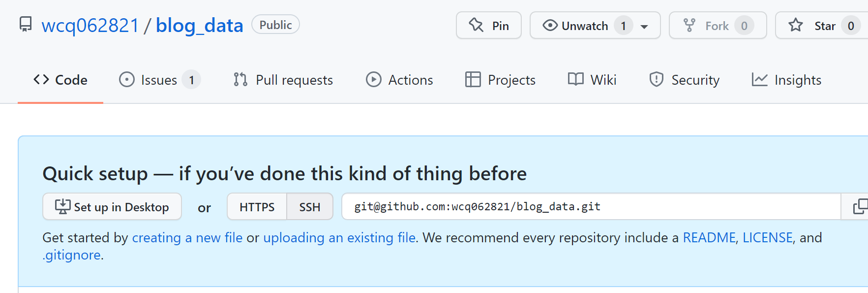Click the .gitignore link

pos(72,255)
